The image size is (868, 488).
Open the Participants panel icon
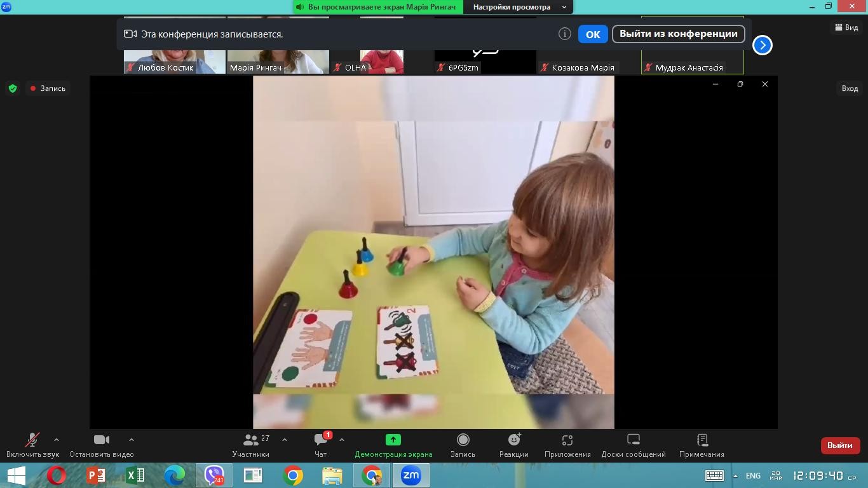coord(250,440)
